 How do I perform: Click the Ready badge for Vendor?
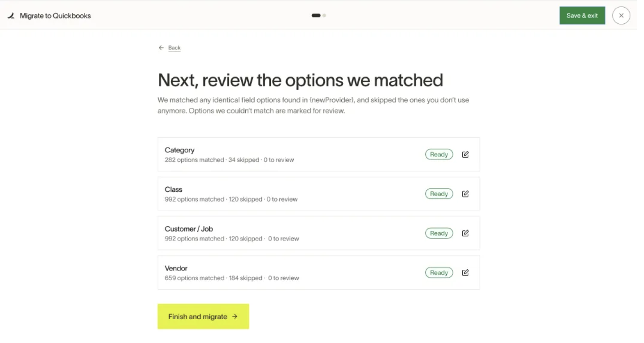(439, 273)
